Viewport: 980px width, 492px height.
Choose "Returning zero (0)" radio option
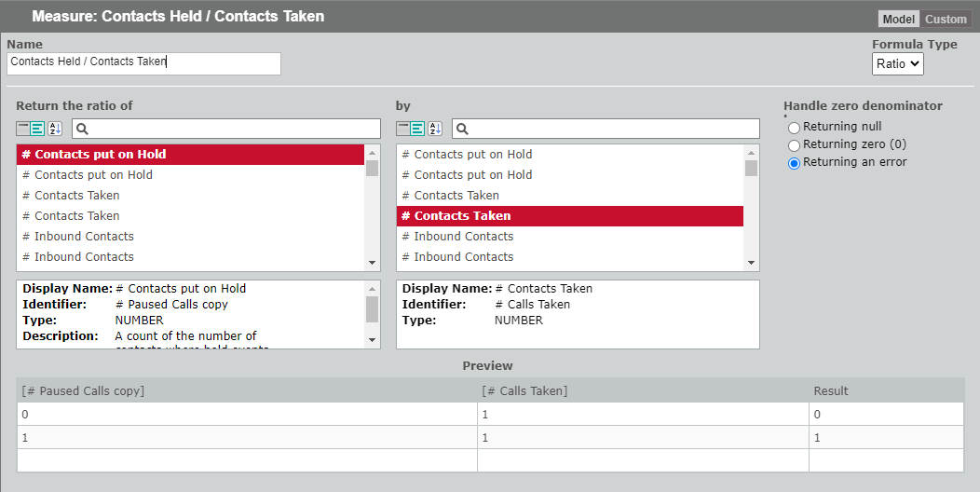coord(794,145)
